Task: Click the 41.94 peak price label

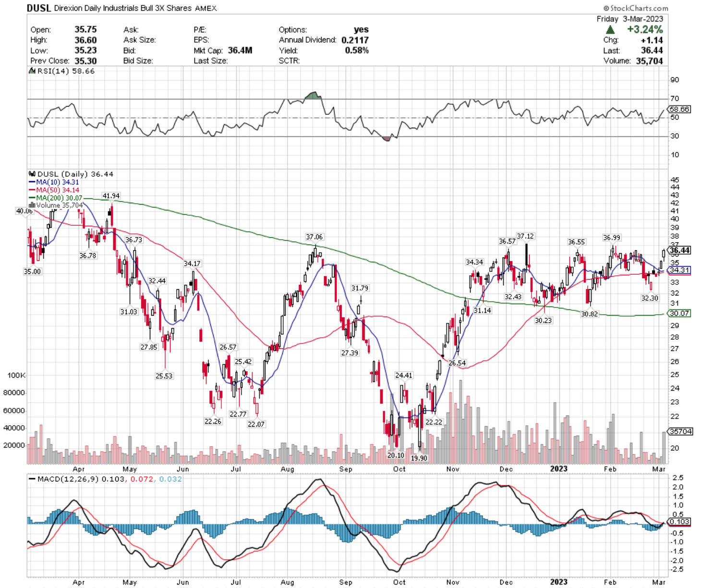Action: coord(111,196)
